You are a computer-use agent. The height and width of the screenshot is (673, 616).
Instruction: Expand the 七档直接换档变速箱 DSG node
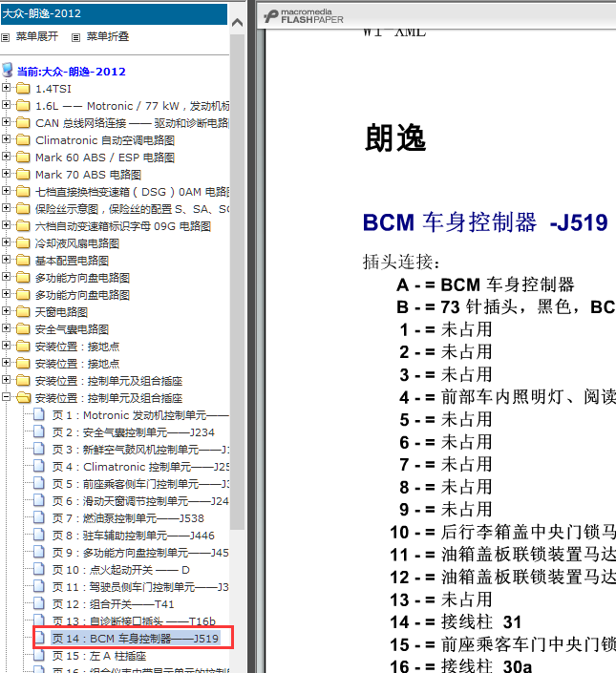[6, 191]
